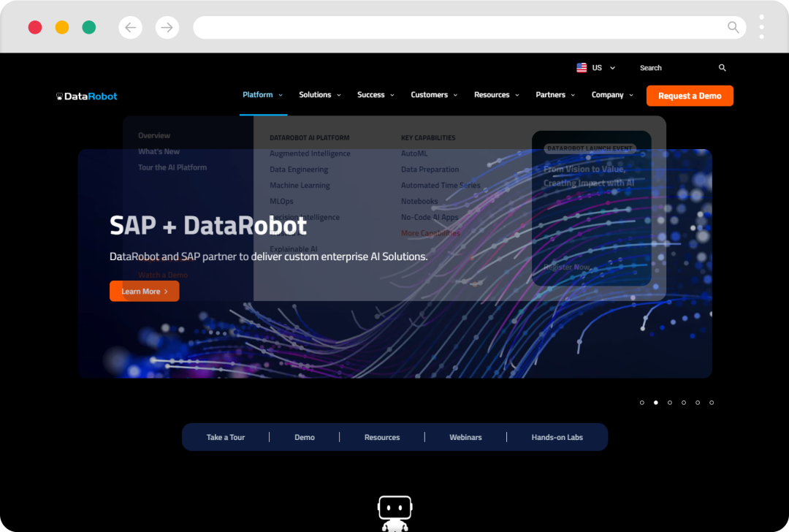Viewport: 789px width, 532px height.
Task: Open the Resources nav menu
Action: 492,94
